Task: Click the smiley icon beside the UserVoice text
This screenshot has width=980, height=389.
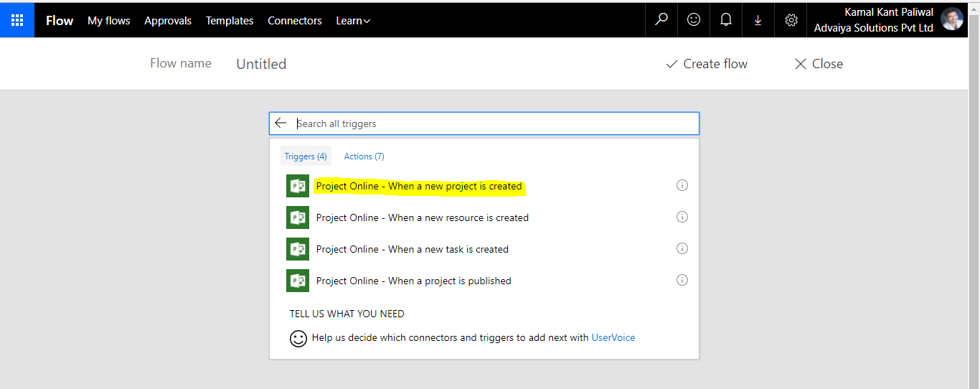Action: tap(298, 338)
